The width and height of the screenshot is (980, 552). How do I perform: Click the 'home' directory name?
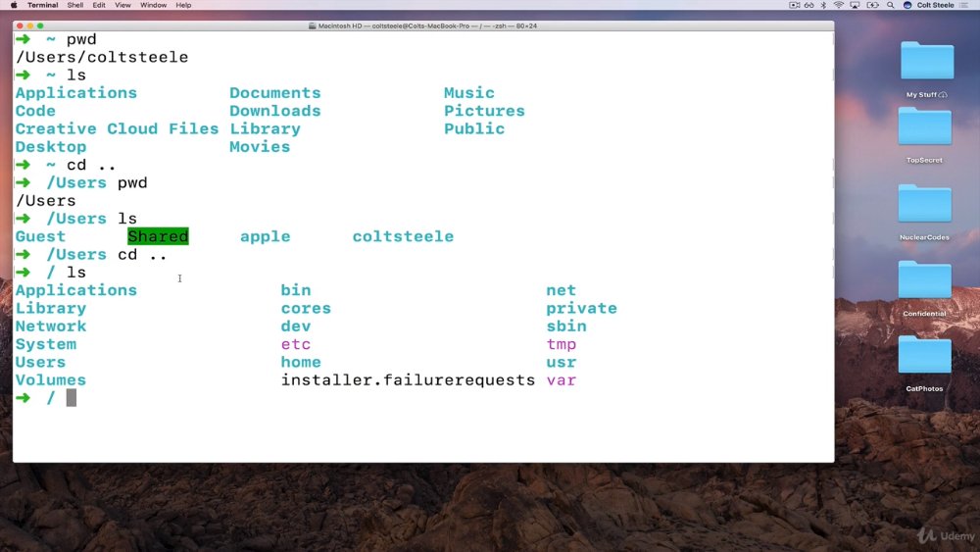tap(301, 362)
